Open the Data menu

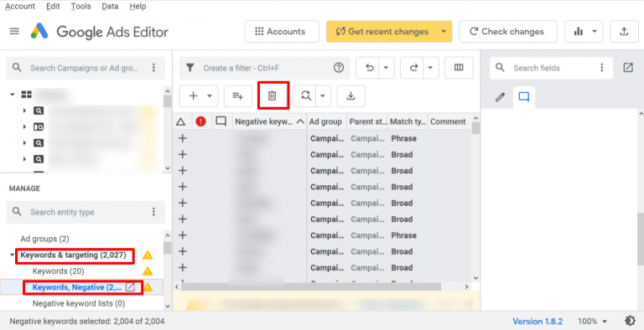tap(110, 6)
